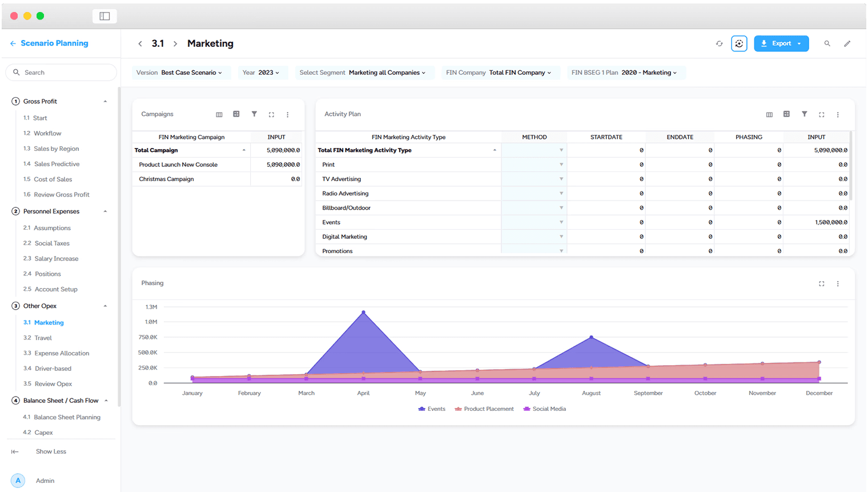This screenshot has width=868, height=492.
Task: Click the Export button
Action: point(781,43)
